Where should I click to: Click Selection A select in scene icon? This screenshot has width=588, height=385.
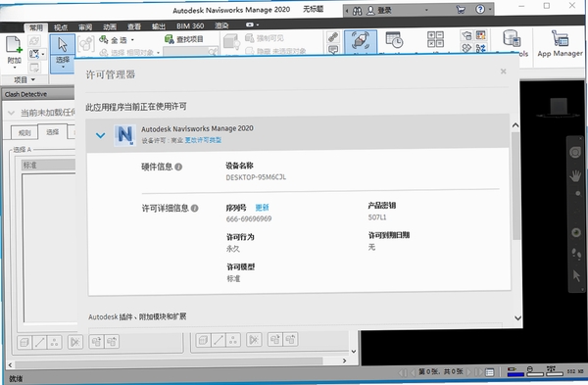tap(112, 342)
